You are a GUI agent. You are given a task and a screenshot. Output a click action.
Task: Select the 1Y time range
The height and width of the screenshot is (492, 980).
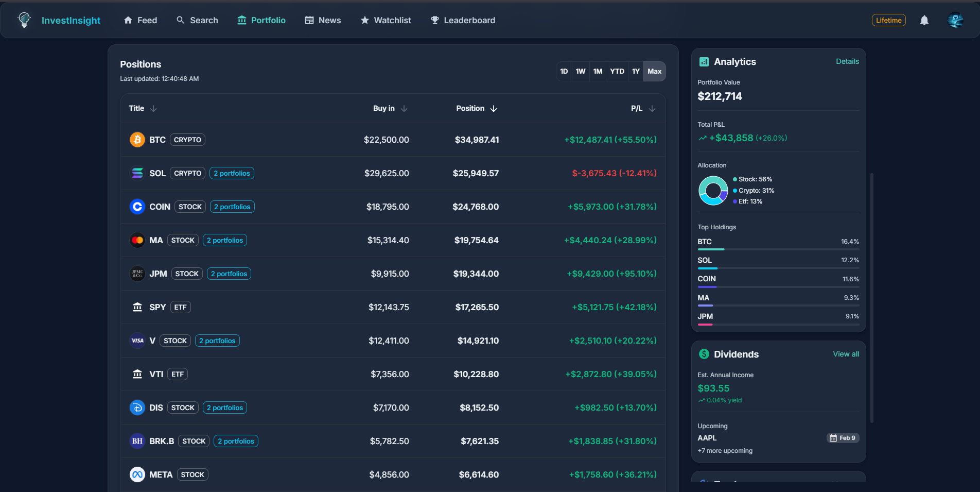pos(635,71)
